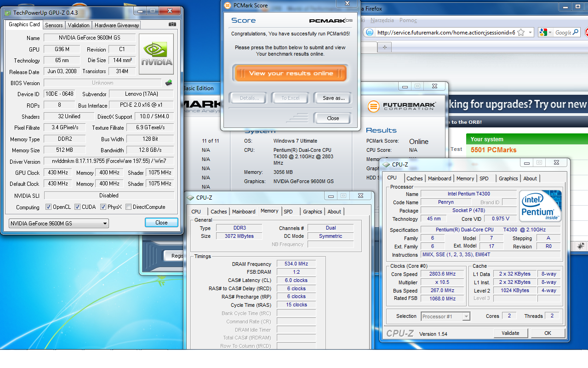Bookmark page with the star icon in Firefox
Screen dimensions: 588x368
[521, 32]
